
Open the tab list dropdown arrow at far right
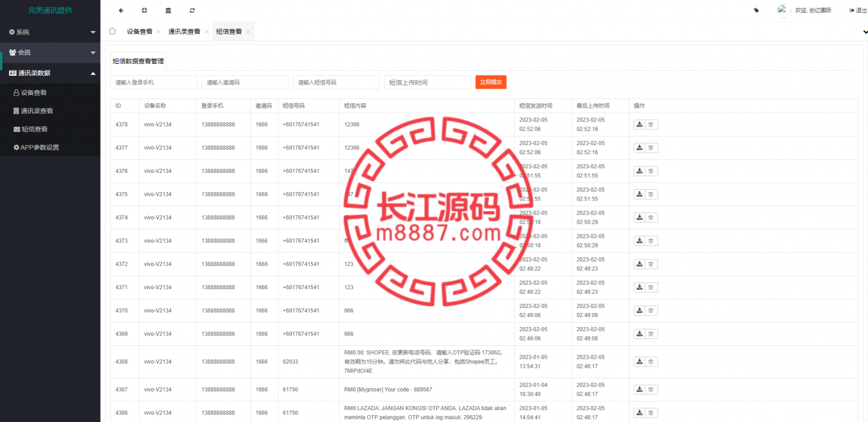(x=865, y=32)
